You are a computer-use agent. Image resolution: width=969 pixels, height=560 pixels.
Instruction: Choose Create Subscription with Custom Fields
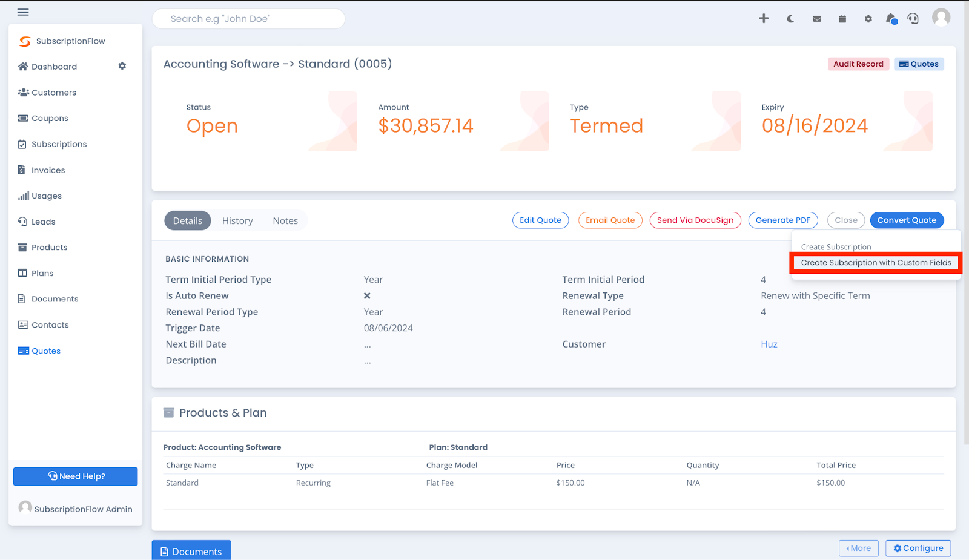(876, 263)
